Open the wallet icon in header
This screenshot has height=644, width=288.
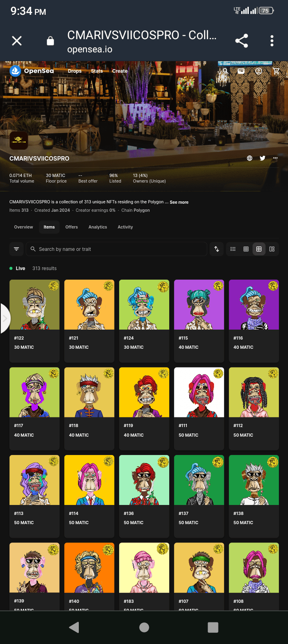241,71
